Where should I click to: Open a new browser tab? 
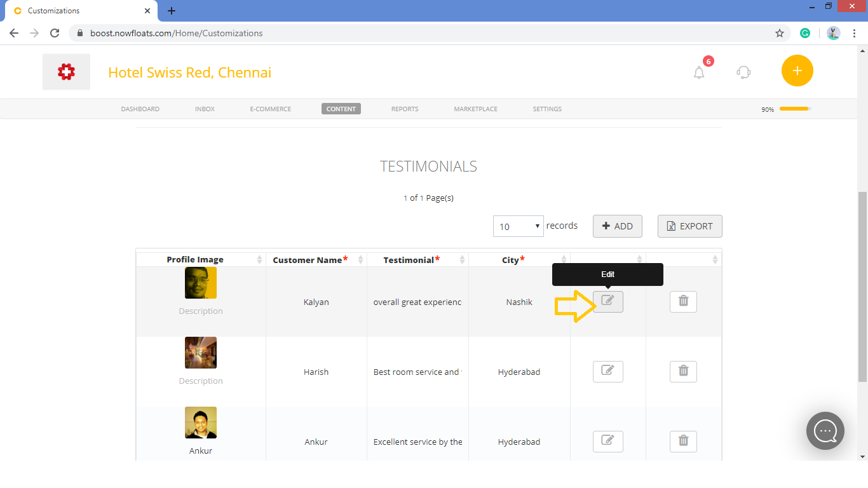pos(172,11)
